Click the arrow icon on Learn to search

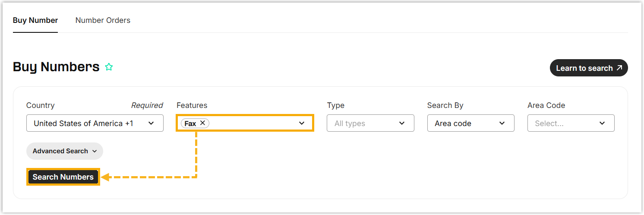(619, 68)
